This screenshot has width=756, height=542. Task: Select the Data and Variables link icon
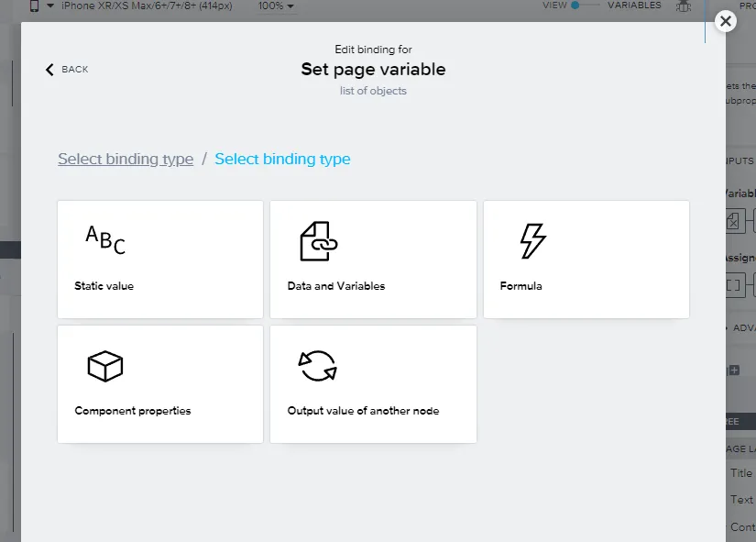coord(319,241)
